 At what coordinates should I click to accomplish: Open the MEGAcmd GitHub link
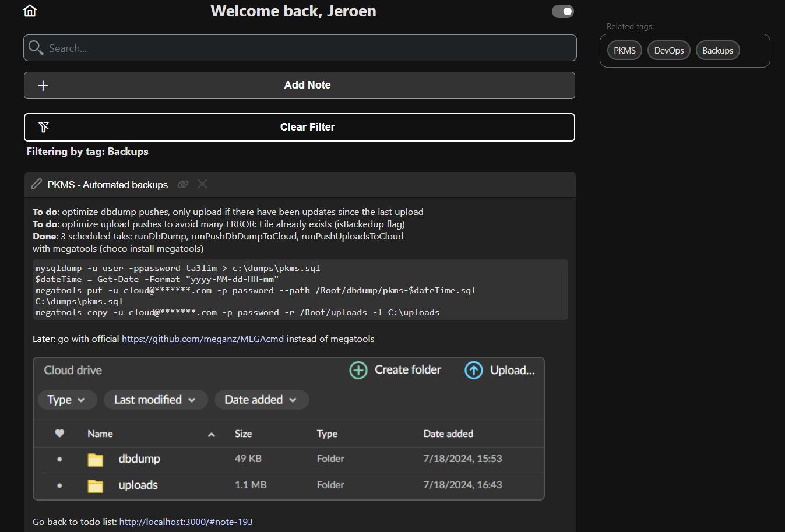(203, 339)
